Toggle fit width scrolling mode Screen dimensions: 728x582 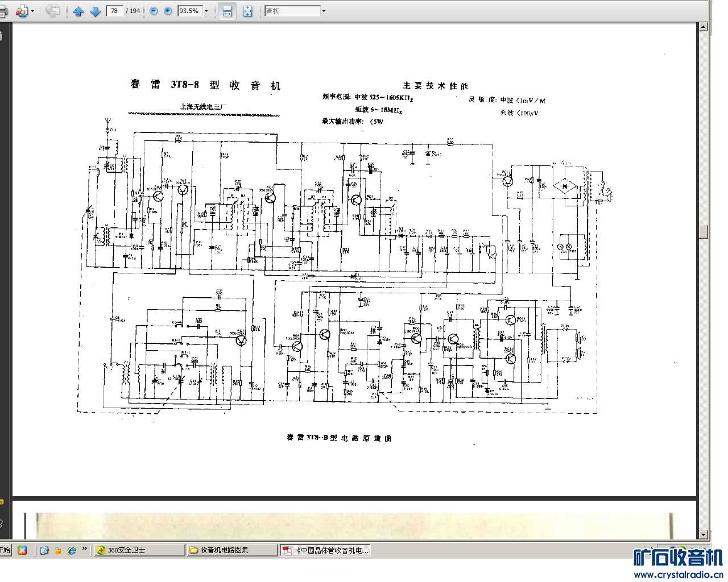(x=227, y=11)
